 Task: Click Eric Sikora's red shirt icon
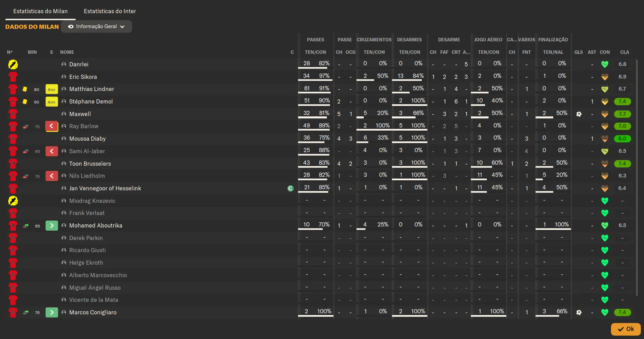point(13,77)
